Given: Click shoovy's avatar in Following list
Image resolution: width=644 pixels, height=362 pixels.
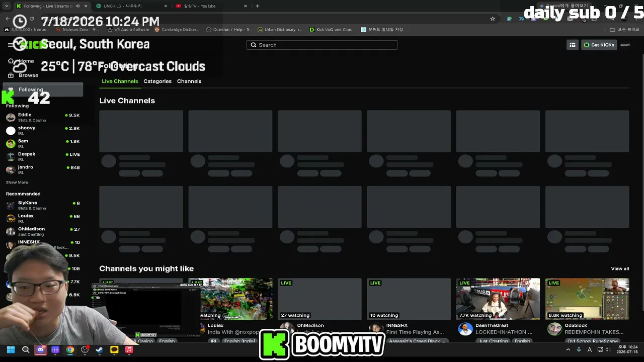Looking at the screenshot, I should click(x=11, y=131).
